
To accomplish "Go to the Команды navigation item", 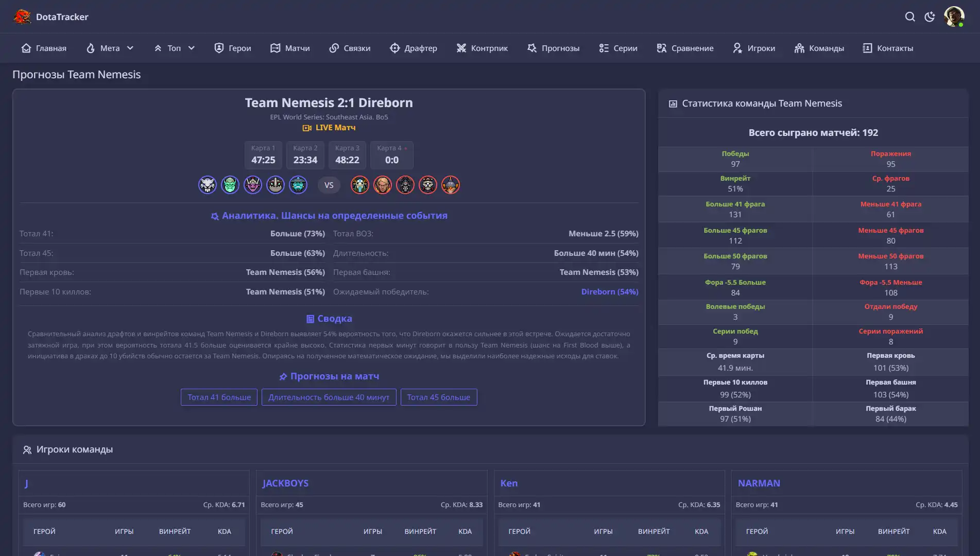I will coord(819,48).
